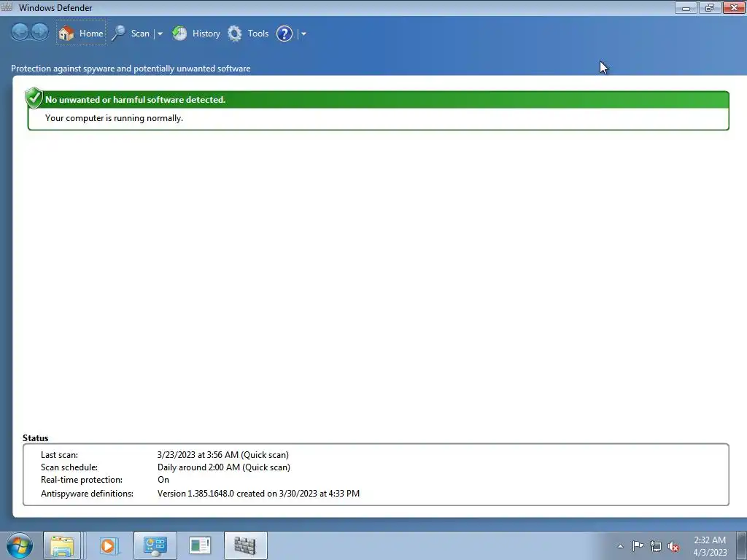Open the History toolbar item
Viewport: 747px width, 560px height.
[x=206, y=34]
